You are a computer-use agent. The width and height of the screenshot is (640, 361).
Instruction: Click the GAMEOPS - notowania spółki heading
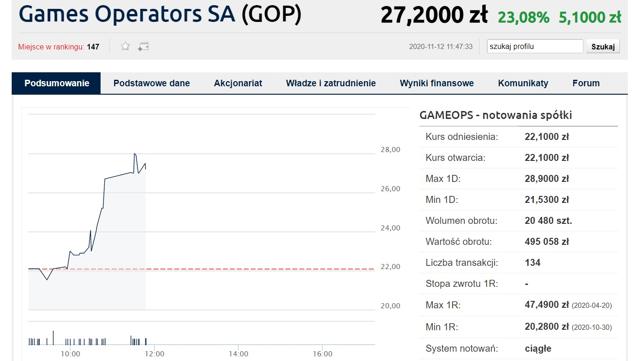coord(496,115)
